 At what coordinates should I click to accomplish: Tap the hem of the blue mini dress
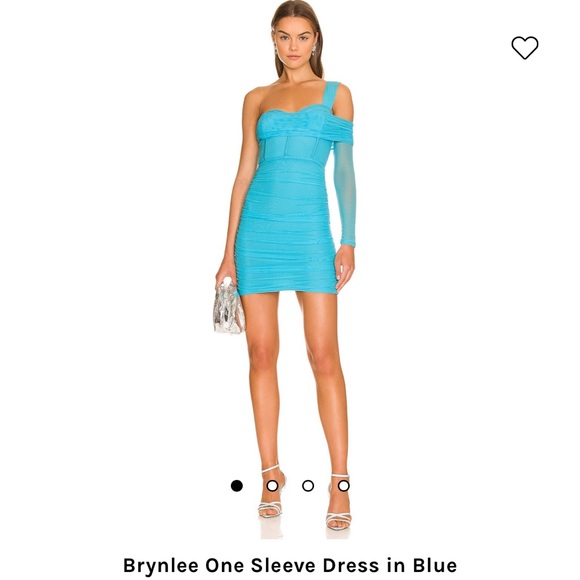pos(287,290)
